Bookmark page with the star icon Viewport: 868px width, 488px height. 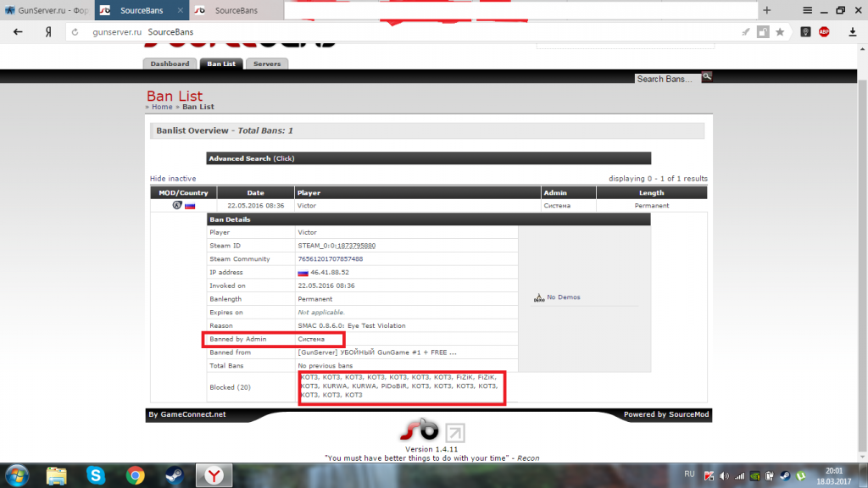(780, 32)
